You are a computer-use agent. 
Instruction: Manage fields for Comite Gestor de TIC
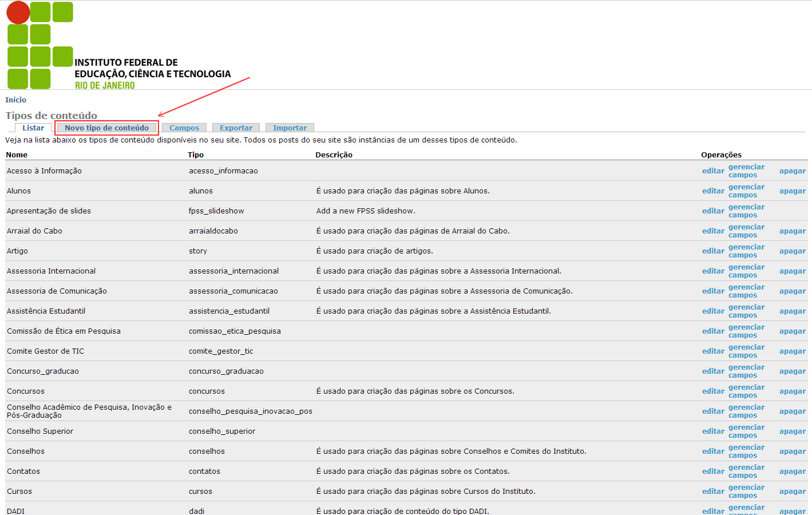(746, 351)
